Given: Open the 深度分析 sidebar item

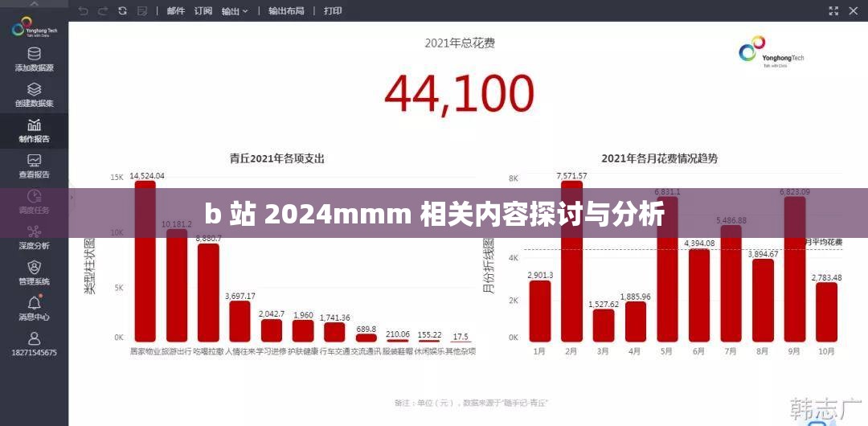Looking at the screenshot, I should [34, 238].
